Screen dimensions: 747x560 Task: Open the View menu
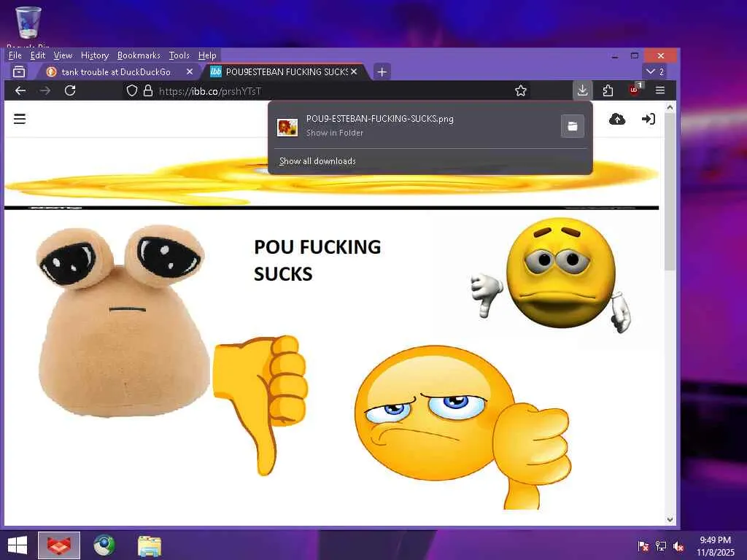click(x=63, y=55)
